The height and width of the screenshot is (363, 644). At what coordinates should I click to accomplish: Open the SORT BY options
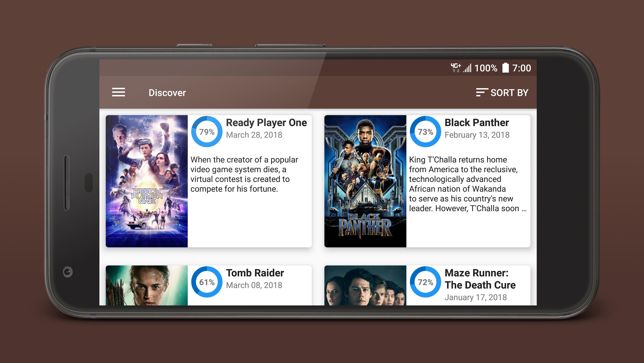502,92
